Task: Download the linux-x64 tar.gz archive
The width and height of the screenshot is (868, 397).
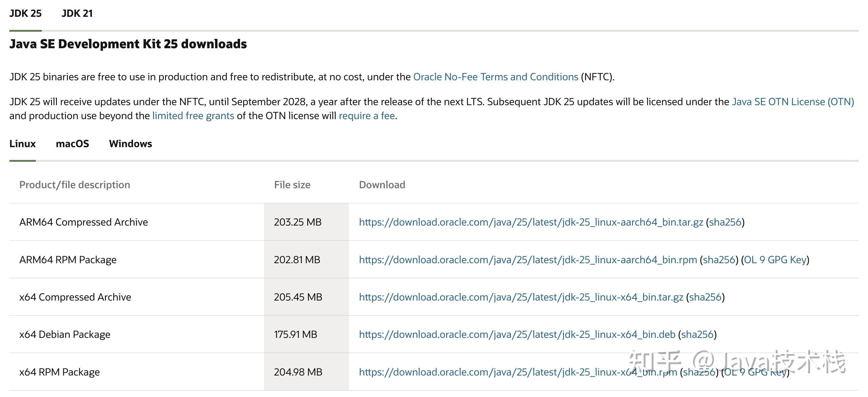Action: click(521, 297)
